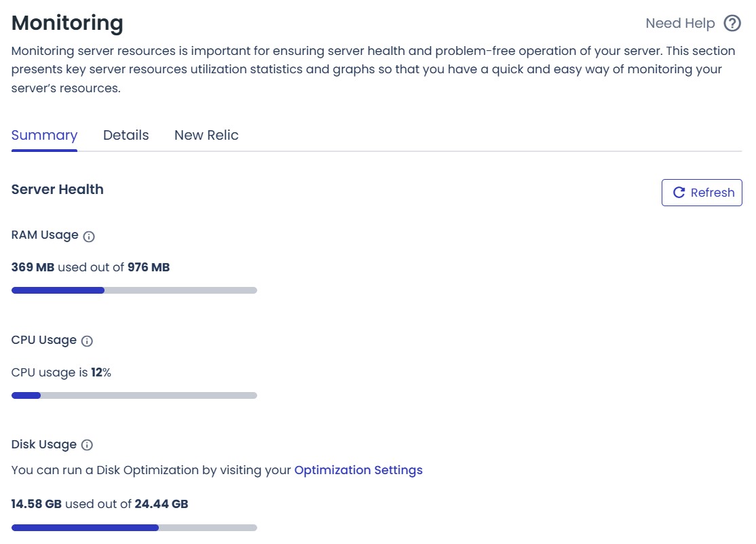Click the Disk Usage progress bar
Viewport: 756px width, 544px height.
coord(134,527)
